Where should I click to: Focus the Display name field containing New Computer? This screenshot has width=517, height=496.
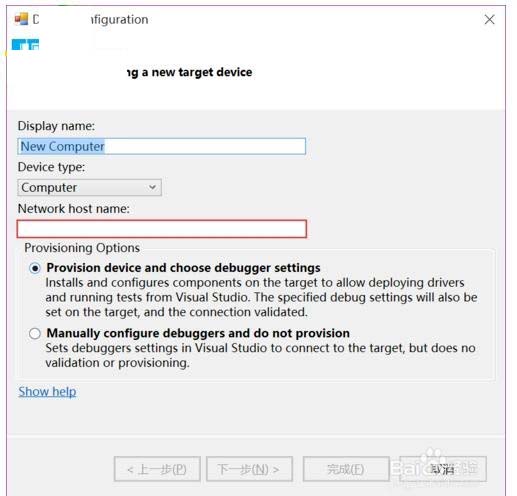pyautogui.click(x=162, y=146)
